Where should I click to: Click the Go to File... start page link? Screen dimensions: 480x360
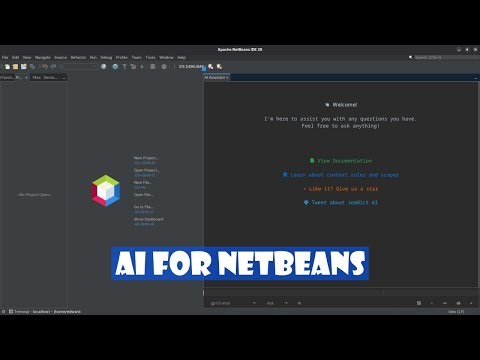[143, 207]
